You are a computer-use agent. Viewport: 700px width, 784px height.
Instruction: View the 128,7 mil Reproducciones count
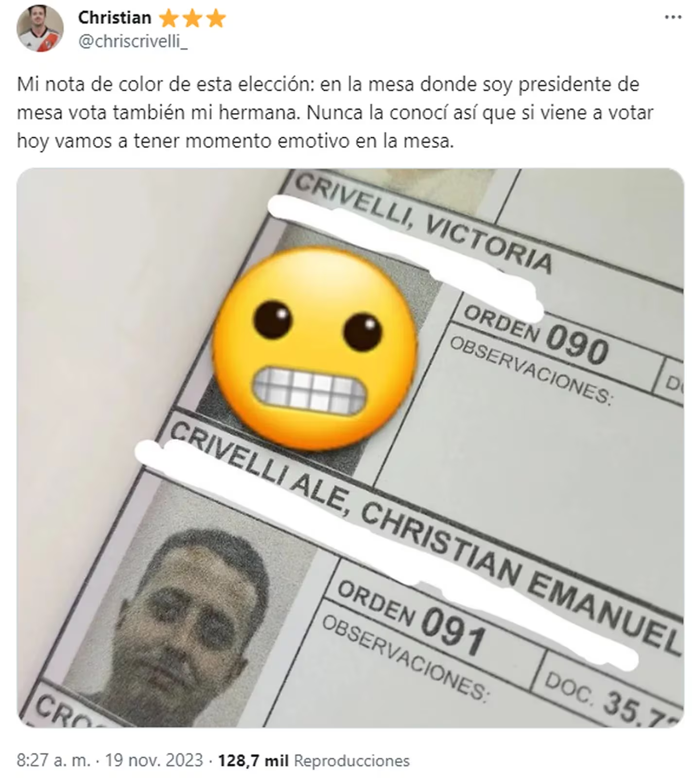point(314,760)
